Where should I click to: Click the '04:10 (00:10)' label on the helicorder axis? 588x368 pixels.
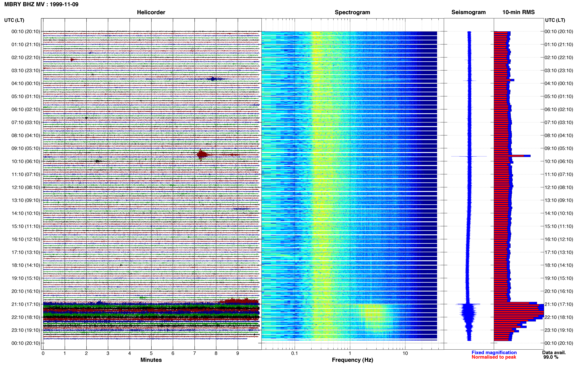[x=26, y=83]
